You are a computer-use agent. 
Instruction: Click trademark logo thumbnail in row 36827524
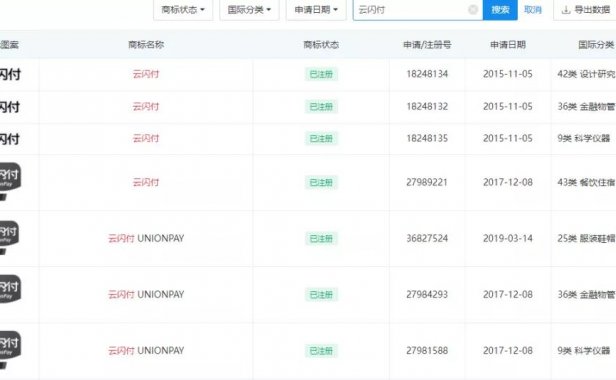(x=10, y=237)
